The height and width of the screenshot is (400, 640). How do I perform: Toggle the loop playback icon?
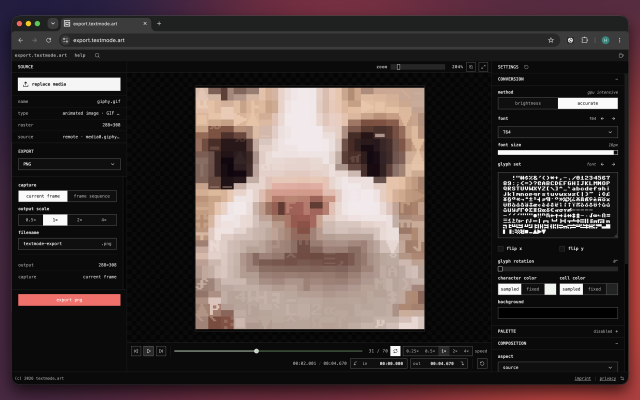pyautogui.click(x=395, y=351)
